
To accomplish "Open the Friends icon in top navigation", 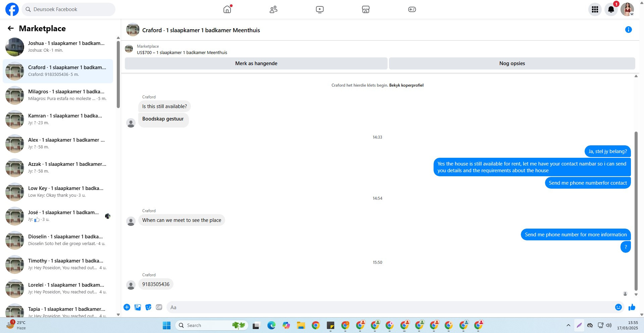I will tap(274, 9).
